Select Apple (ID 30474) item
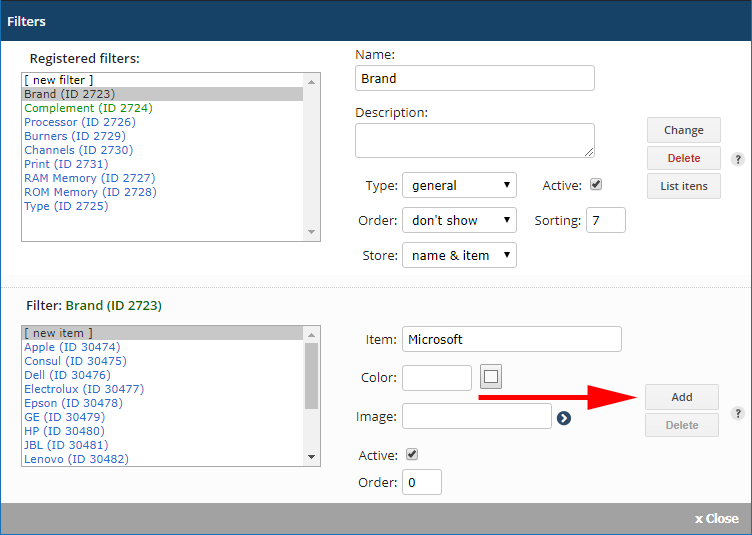 pos(163,347)
